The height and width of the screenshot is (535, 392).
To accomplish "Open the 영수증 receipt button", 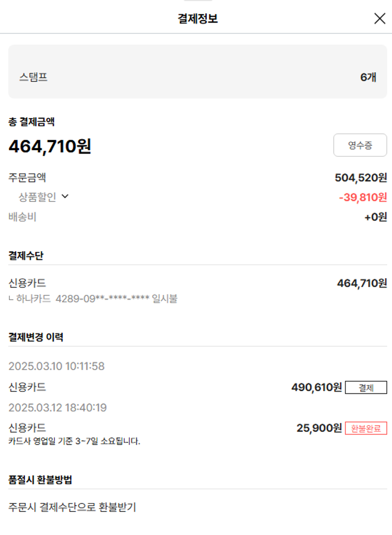I will point(360,145).
